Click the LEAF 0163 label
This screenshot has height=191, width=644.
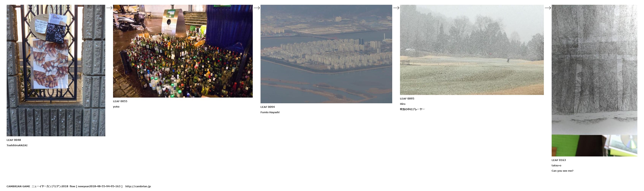[559, 160]
